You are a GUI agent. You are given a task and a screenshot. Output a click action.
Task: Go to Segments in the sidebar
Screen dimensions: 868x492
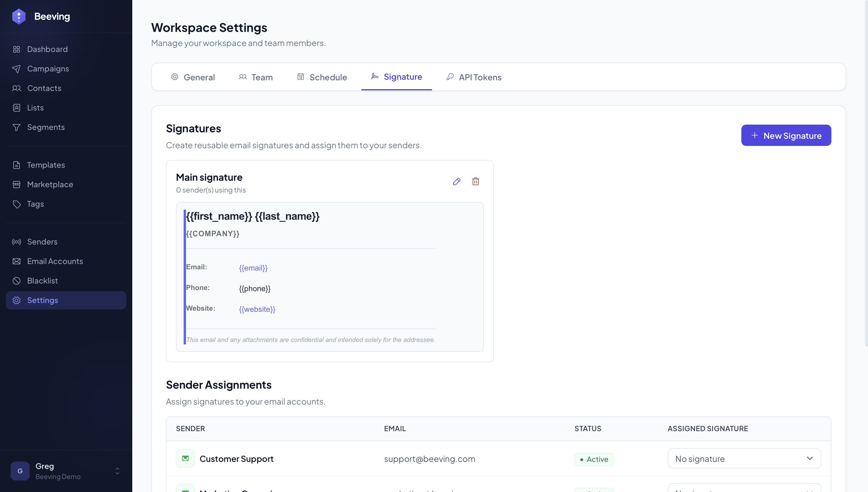pyautogui.click(x=45, y=127)
